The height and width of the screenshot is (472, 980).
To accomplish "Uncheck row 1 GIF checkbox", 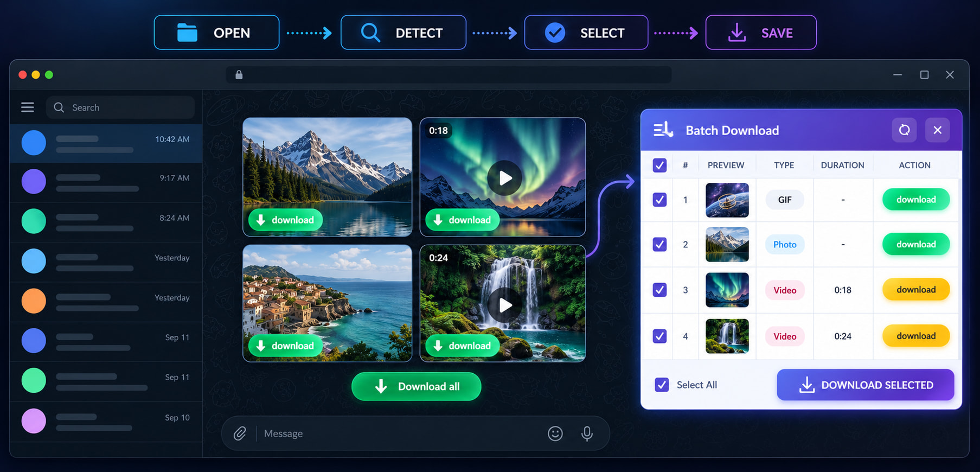I will (659, 200).
